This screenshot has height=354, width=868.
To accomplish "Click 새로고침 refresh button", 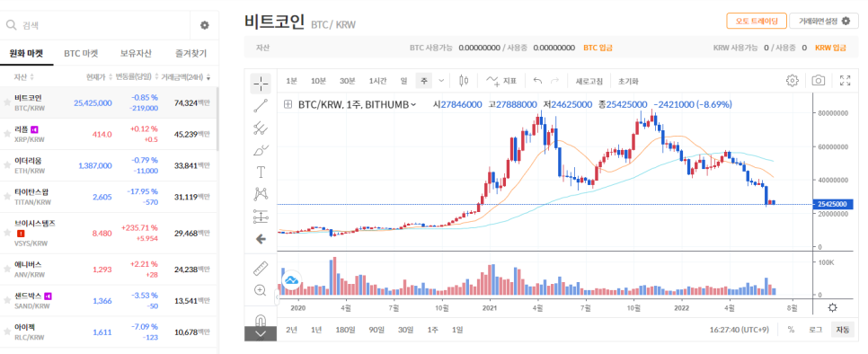I will (x=589, y=81).
